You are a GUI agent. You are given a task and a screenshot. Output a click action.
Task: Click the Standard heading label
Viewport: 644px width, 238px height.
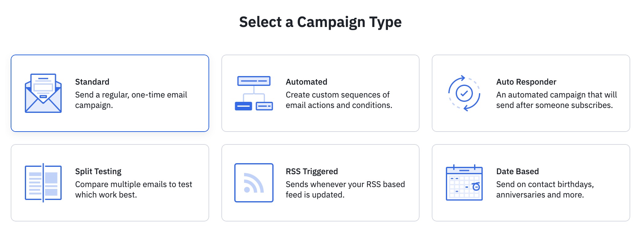pyautogui.click(x=92, y=82)
